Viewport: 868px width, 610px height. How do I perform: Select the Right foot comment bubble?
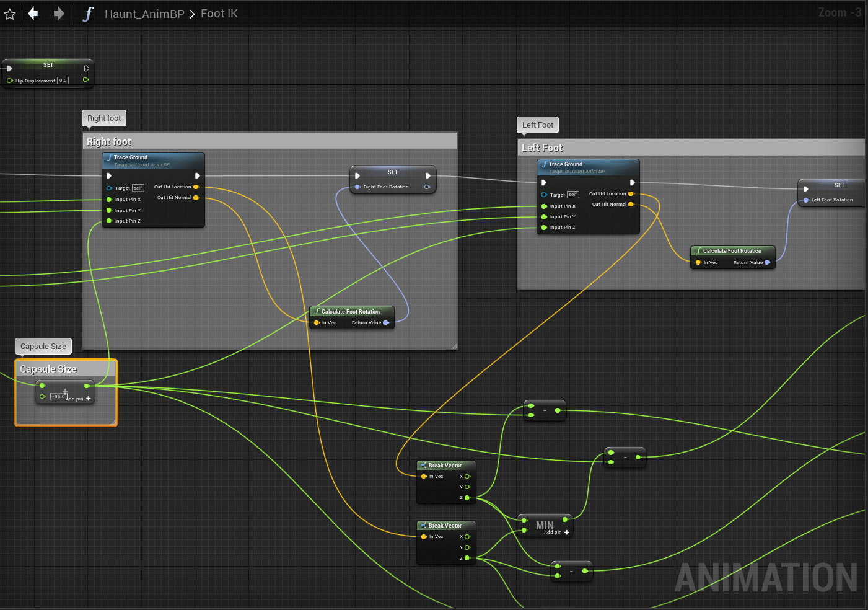(x=104, y=118)
